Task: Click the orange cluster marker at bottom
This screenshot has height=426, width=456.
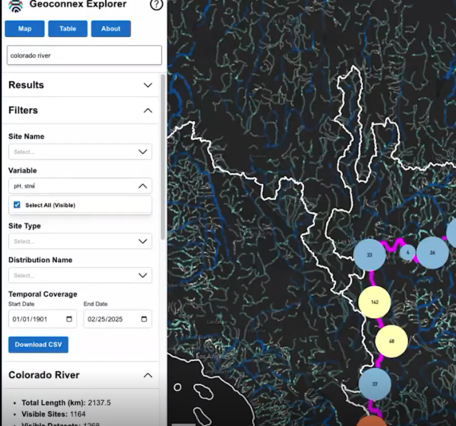Action: (x=372, y=421)
